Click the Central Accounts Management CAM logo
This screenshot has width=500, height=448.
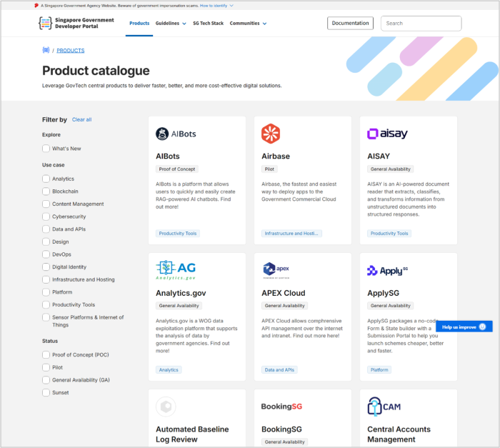(384, 407)
